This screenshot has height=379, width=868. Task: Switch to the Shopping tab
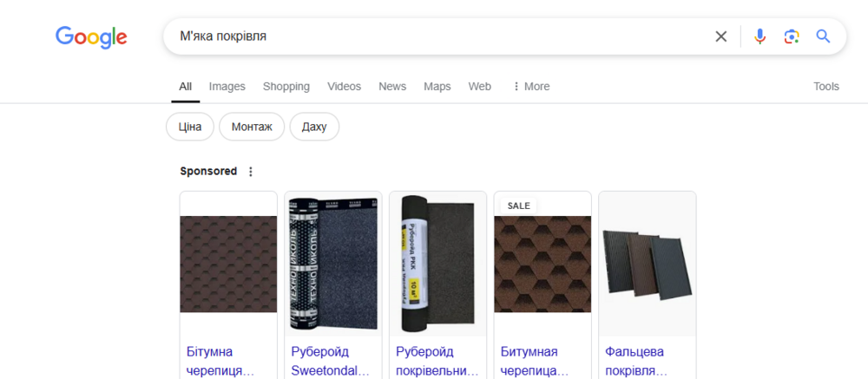286,87
